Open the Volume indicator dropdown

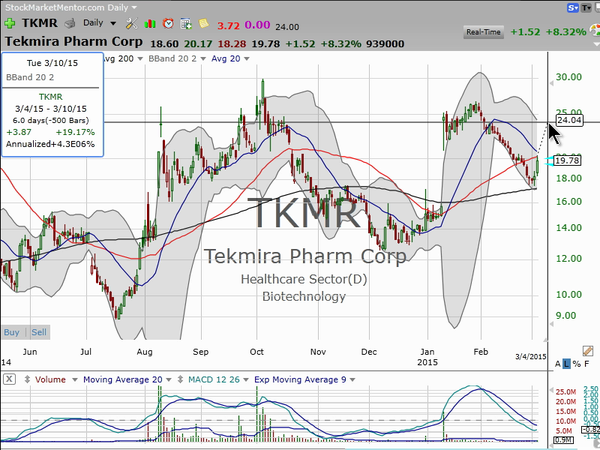coord(75,380)
